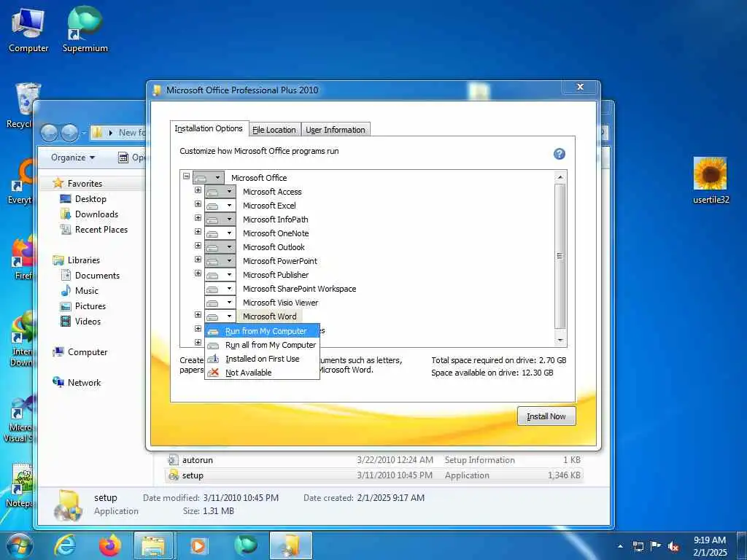Open usertile32 sunflower image on desktop
This screenshot has height=560, width=747.
click(x=711, y=181)
